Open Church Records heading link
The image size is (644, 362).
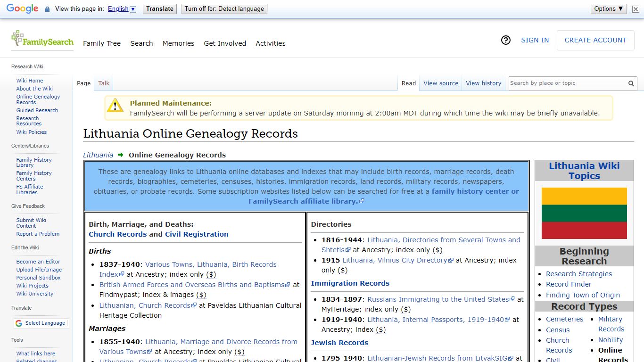pos(118,234)
